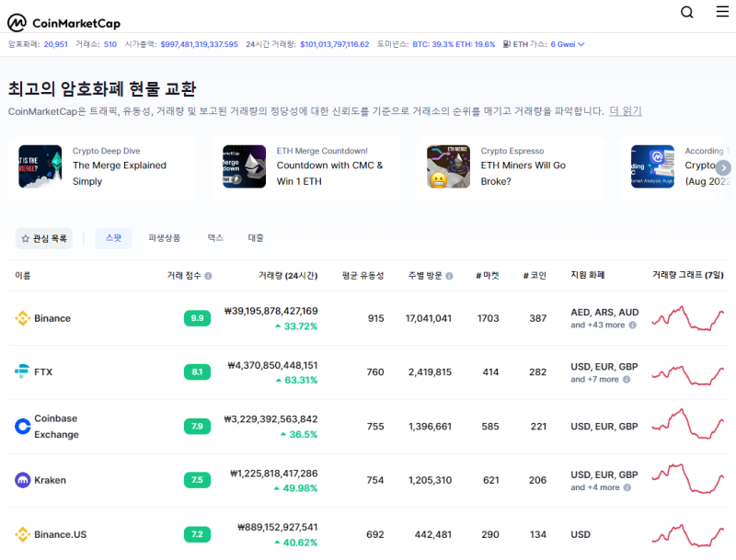Sort by the # 마켓 column header

(x=488, y=275)
